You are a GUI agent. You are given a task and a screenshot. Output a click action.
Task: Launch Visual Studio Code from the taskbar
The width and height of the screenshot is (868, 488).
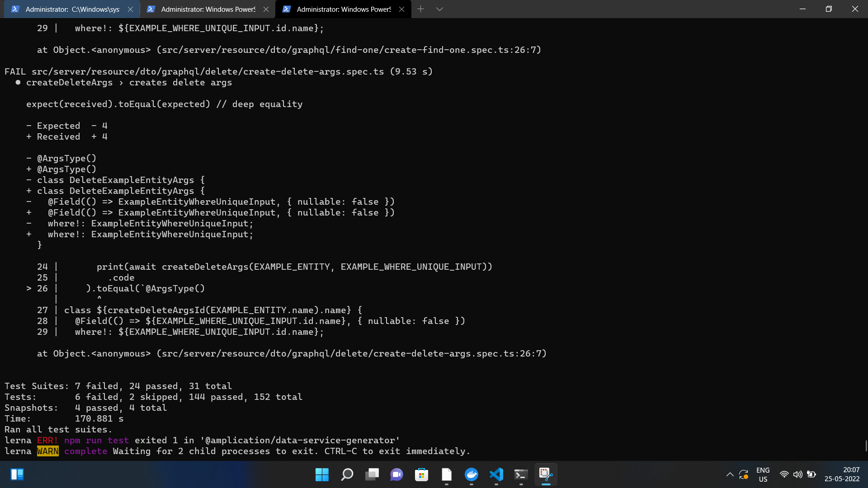point(496,474)
